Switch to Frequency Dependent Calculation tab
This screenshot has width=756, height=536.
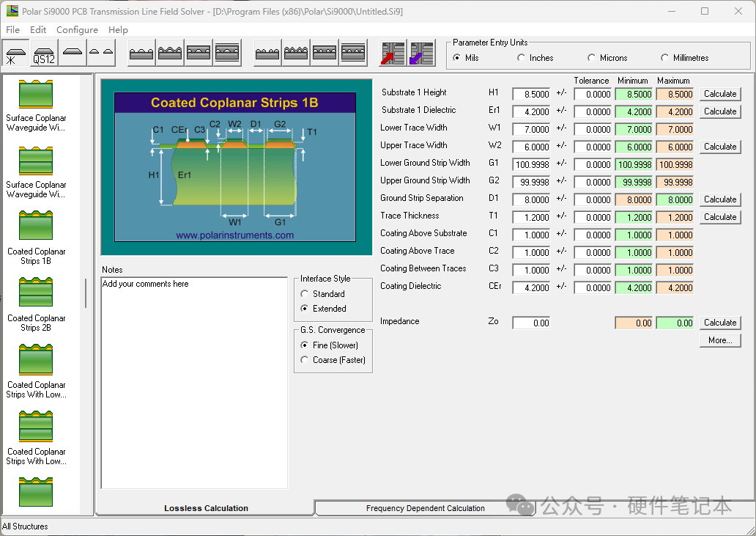(425, 508)
